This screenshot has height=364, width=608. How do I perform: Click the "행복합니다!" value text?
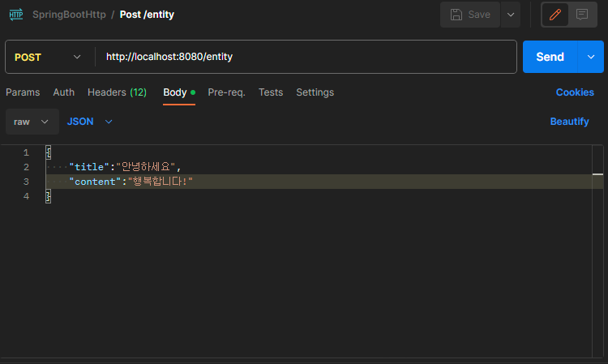[x=161, y=182]
